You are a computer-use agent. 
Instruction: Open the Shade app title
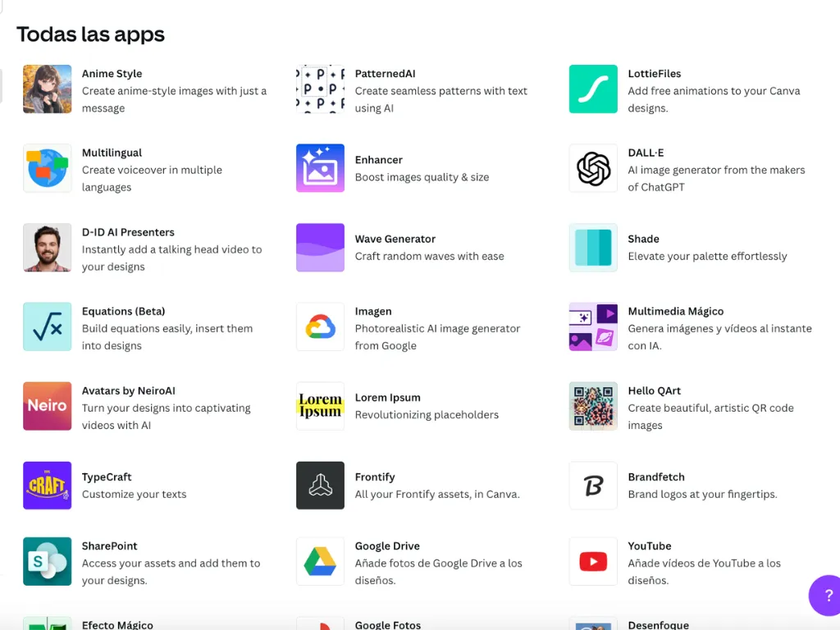[643, 239]
